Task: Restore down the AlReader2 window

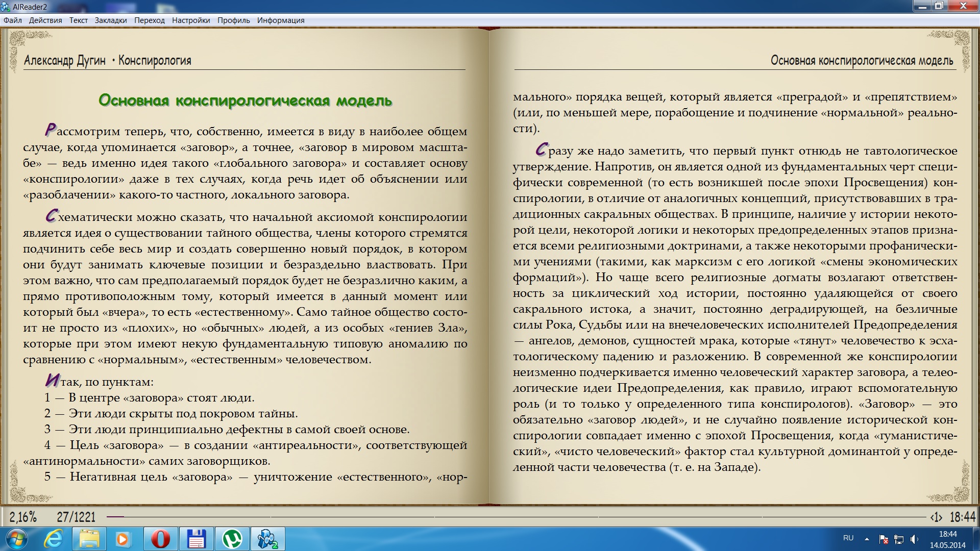Action: click(939, 6)
